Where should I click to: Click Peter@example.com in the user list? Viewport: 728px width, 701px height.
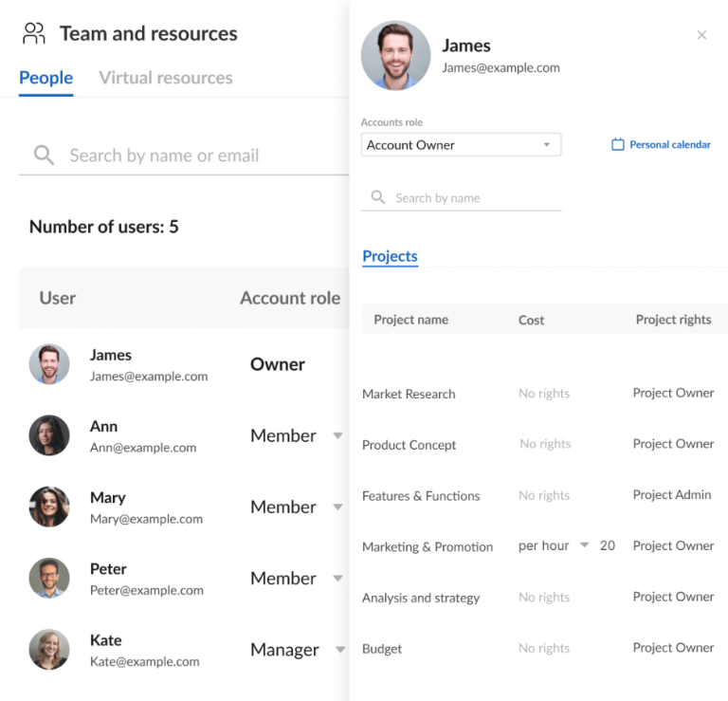coord(147,590)
